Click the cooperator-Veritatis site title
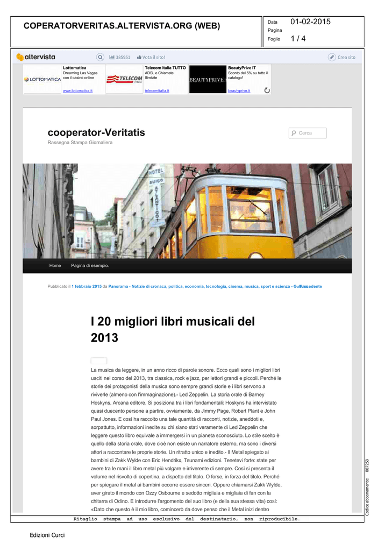Viewport: 392px width, 551px height. (96, 132)
